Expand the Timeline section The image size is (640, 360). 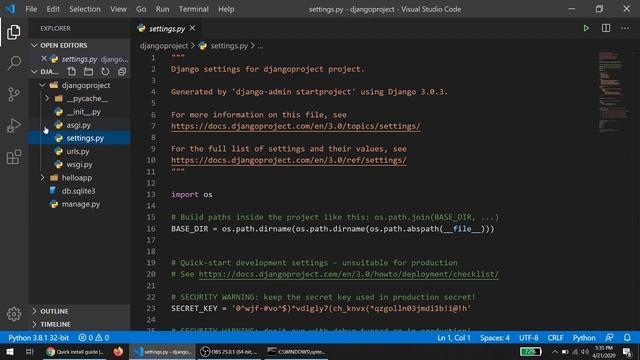(x=34, y=324)
